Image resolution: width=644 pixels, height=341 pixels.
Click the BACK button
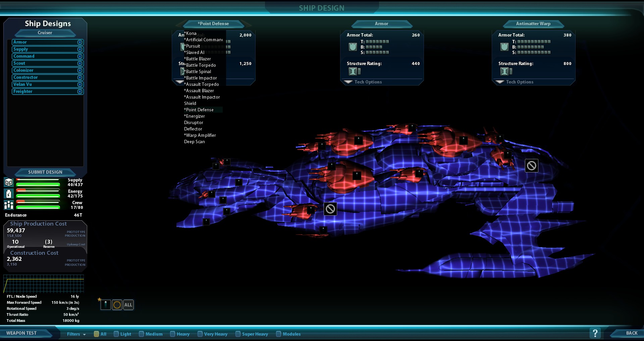coord(628,333)
